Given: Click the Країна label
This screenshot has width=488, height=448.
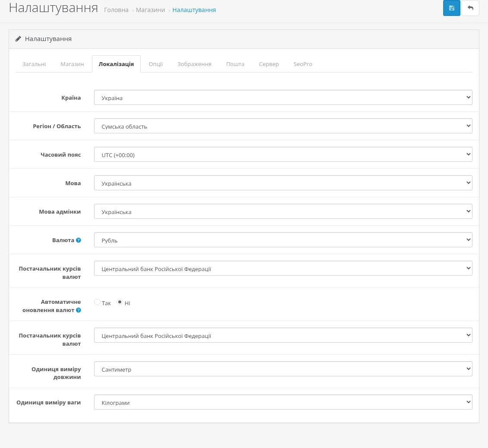Looking at the screenshot, I should click(x=71, y=98).
